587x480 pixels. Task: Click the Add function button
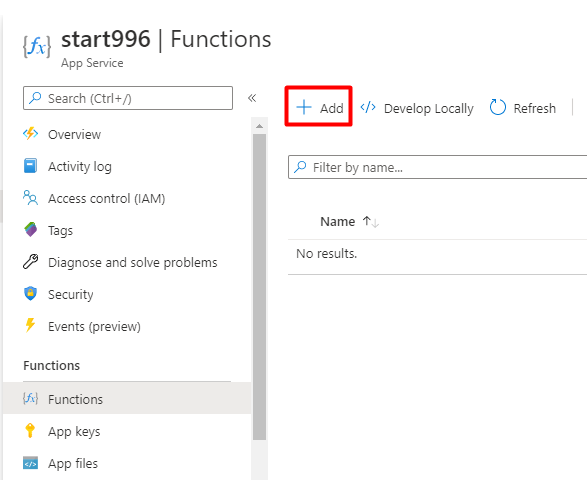[319, 107]
